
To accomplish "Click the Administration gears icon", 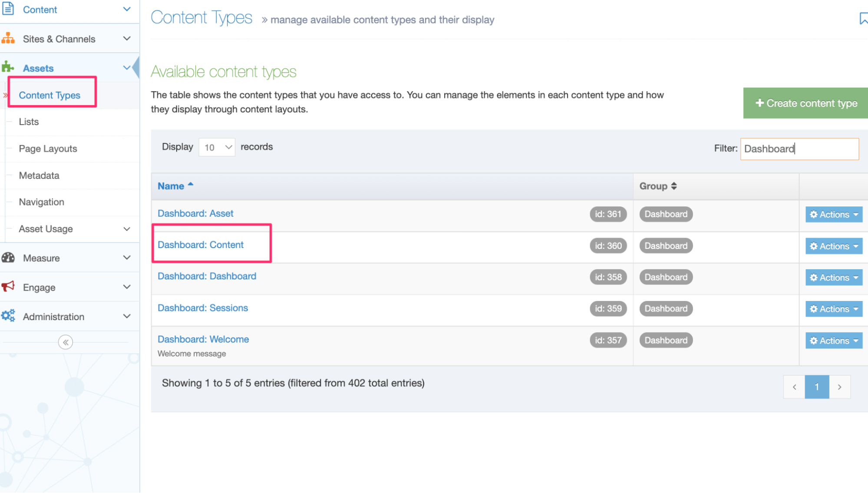I will click(x=8, y=316).
